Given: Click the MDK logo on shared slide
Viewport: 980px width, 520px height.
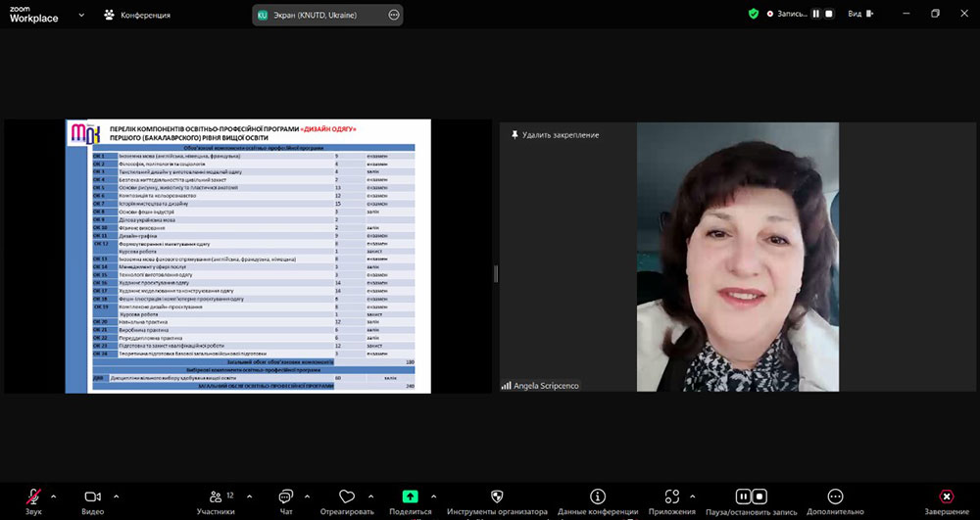Looking at the screenshot, I should coord(85,133).
